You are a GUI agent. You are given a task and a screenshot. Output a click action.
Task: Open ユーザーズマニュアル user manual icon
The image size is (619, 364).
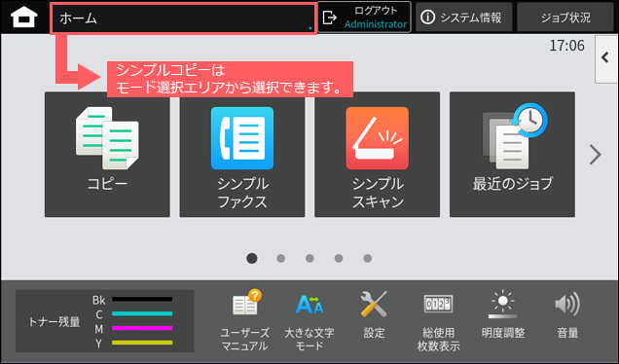[x=245, y=320]
